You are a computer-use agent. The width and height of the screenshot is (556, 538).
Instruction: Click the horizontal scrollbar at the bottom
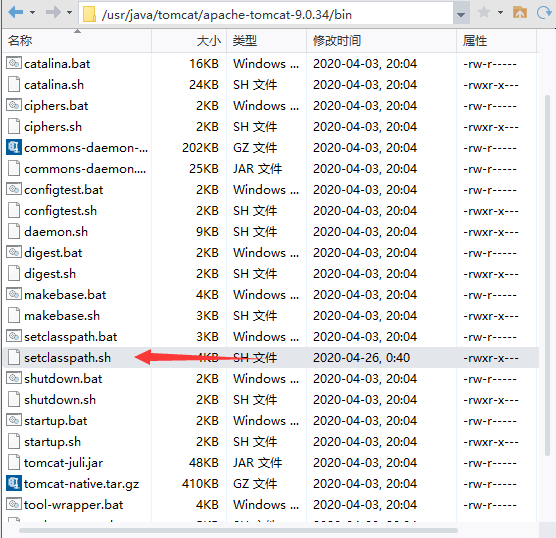(x=238, y=531)
